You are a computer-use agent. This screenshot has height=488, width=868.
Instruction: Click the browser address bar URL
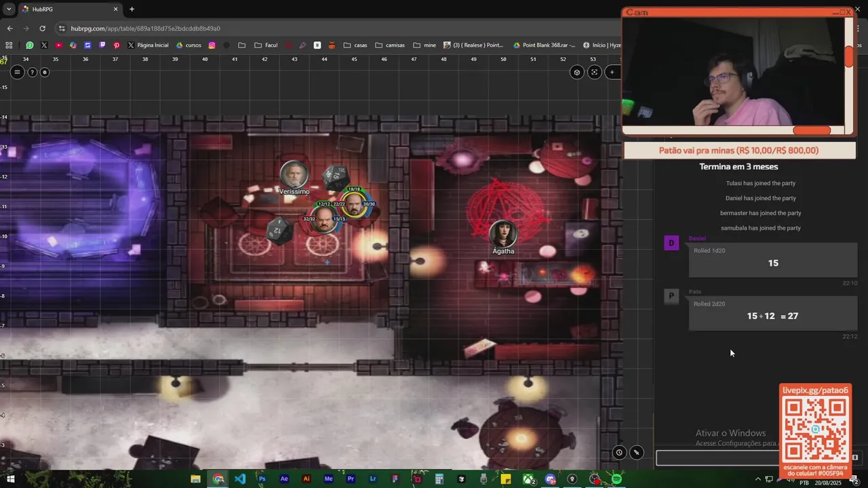coord(145,28)
